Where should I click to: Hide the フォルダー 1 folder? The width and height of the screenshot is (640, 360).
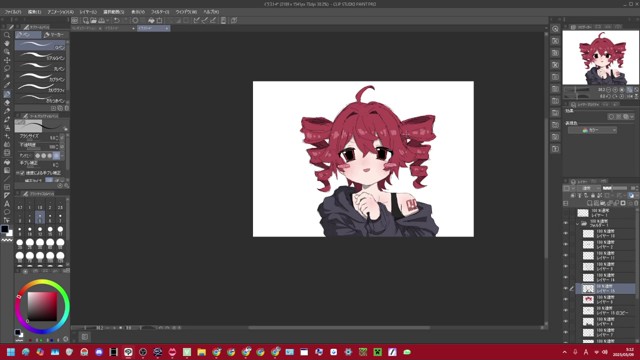click(x=566, y=223)
